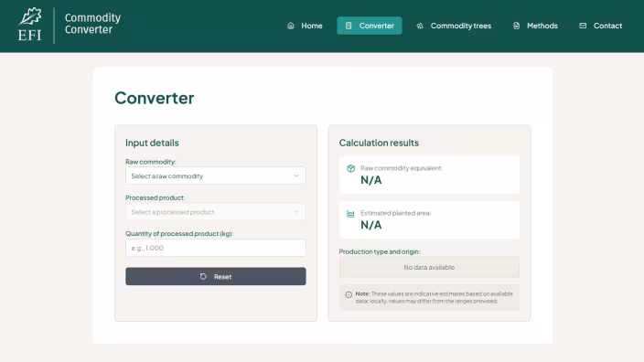
Task: Click the 'Production type and origin:' label
Action: (380, 251)
